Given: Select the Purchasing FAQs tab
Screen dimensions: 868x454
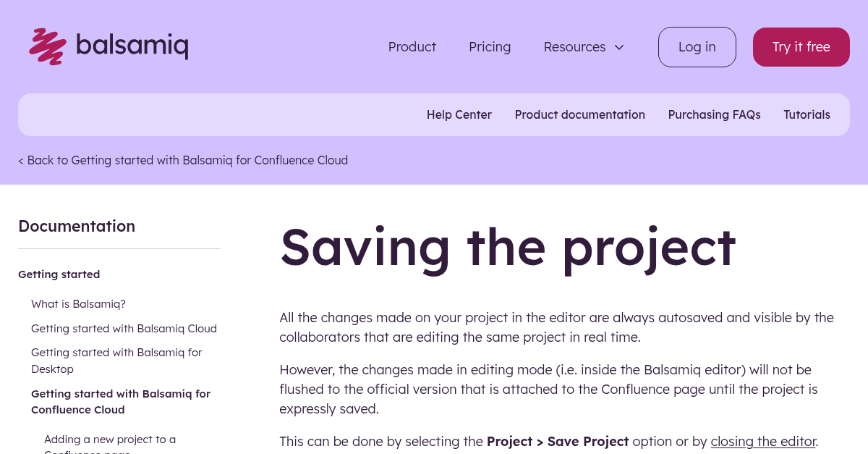Looking at the screenshot, I should pos(714,114).
